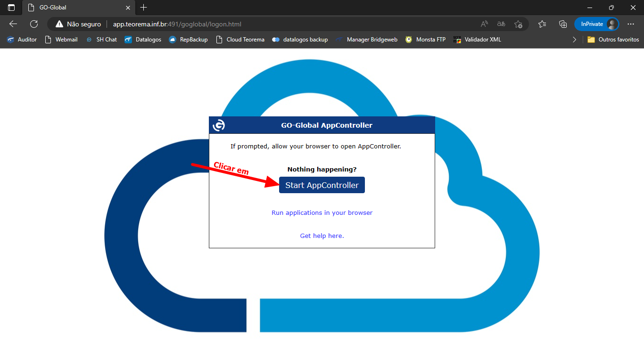Click the Start AppController button
The image size is (644, 343).
[322, 185]
